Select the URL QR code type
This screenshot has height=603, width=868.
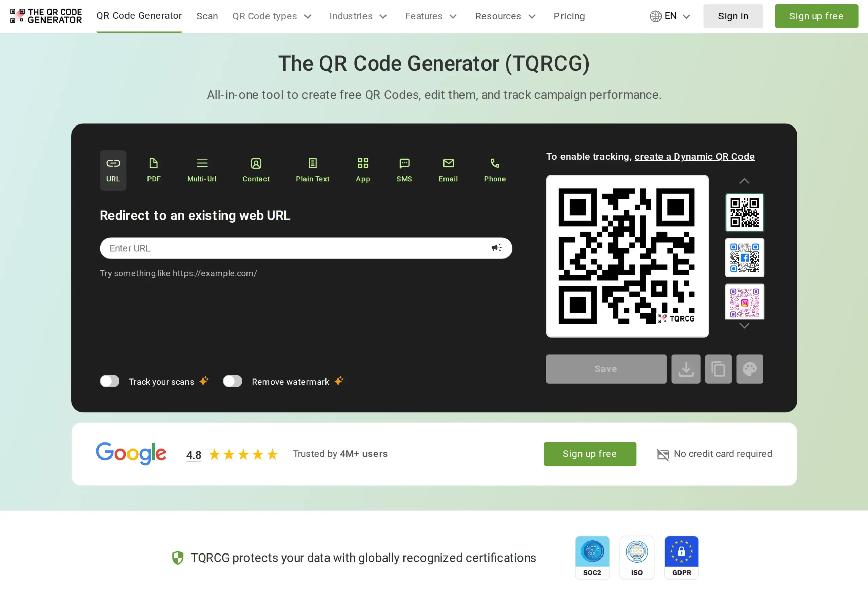point(113,170)
